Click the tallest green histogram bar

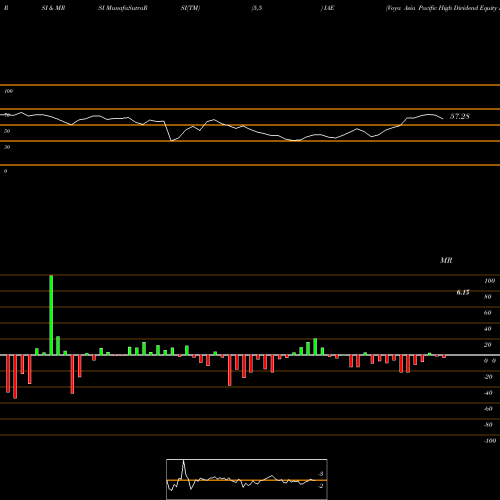pos(51,315)
